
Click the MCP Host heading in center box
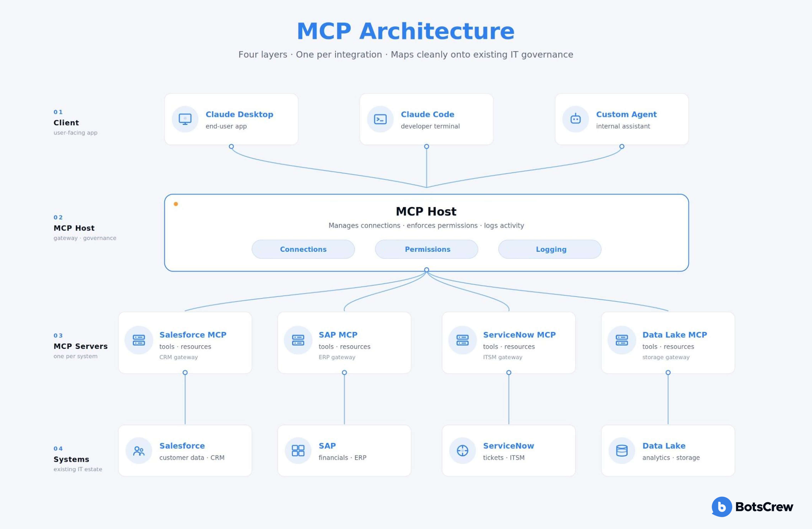426,211
